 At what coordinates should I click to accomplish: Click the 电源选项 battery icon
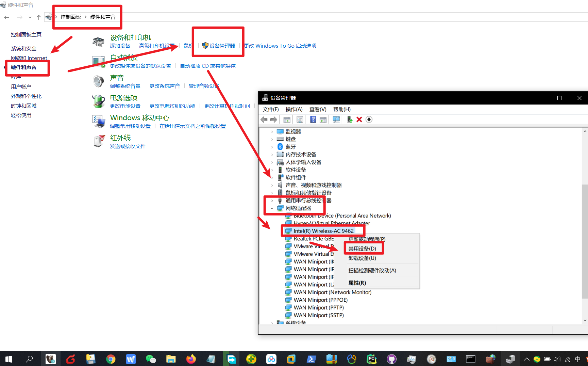click(99, 101)
